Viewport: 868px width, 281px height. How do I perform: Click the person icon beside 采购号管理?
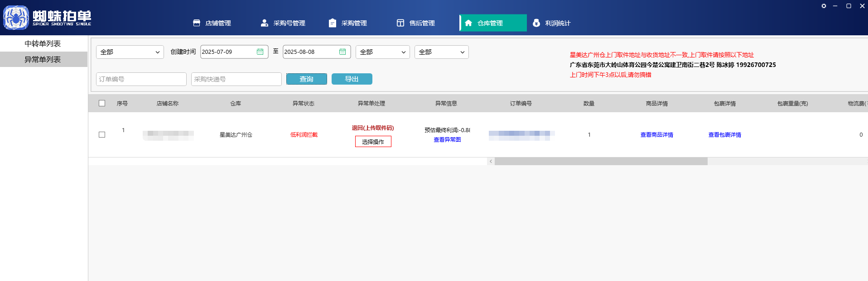[x=265, y=23]
